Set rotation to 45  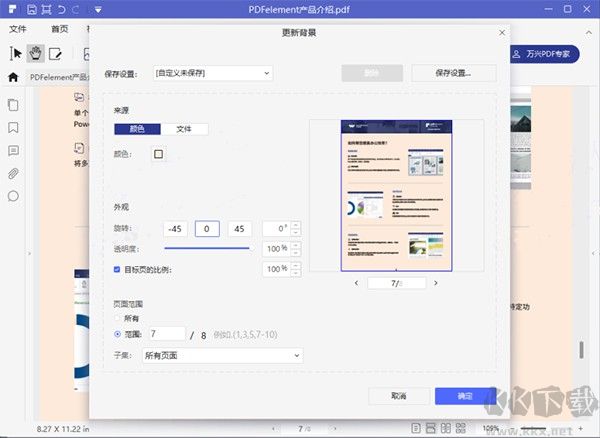239,229
